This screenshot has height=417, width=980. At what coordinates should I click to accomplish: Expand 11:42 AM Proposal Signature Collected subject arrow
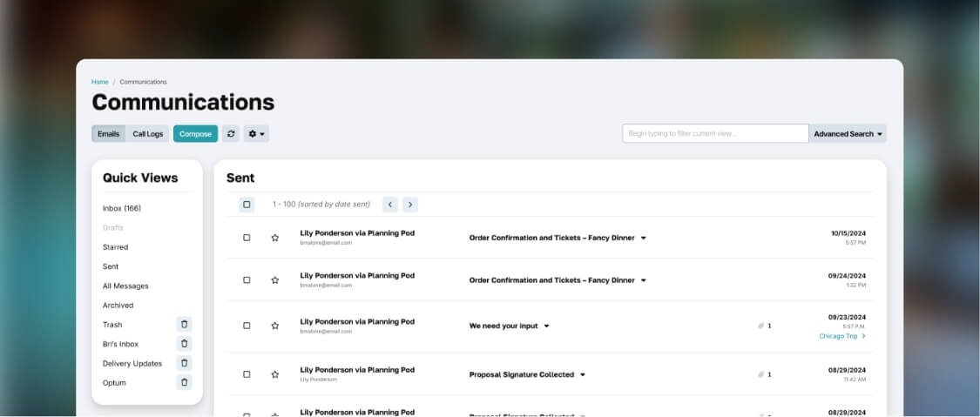pos(583,374)
